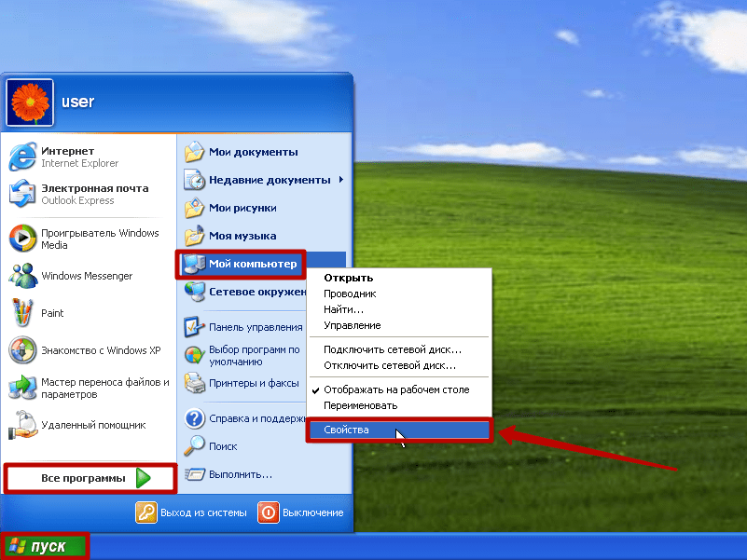Click the user name text

(77, 102)
